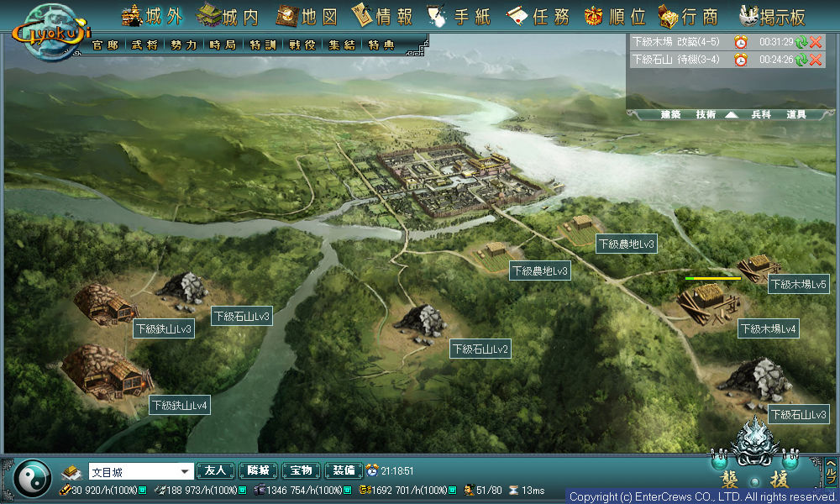Image resolution: width=840 pixels, height=504 pixels.
Task: Select the 勢力 submenu tab
Action: tap(184, 45)
